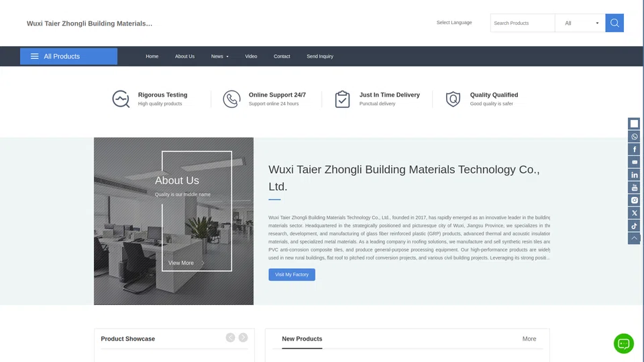644x362 pixels.
Task: Click the Just In Time Delivery clipboard icon
Action: (342, 99)
